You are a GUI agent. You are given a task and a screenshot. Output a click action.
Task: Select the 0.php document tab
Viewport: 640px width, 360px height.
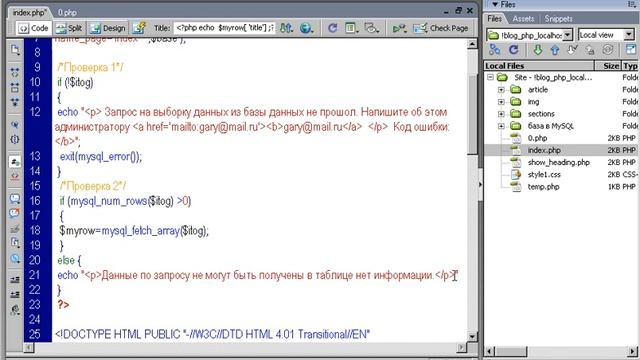(67, 13)
